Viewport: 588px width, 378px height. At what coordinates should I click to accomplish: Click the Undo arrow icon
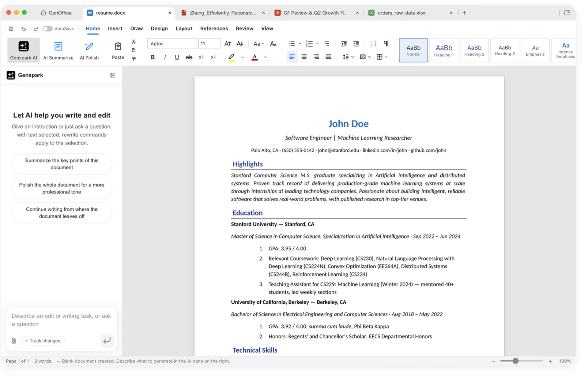(24, 29)
